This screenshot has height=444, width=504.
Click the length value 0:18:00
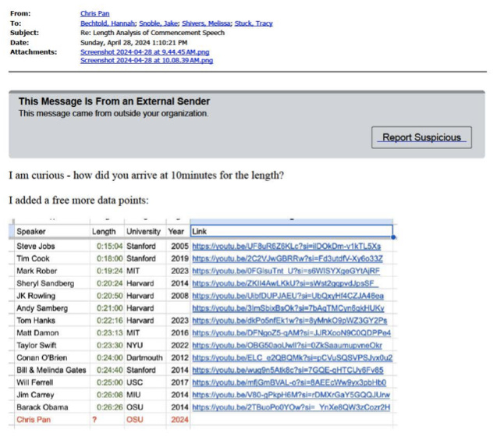click(x=109, y=258)
